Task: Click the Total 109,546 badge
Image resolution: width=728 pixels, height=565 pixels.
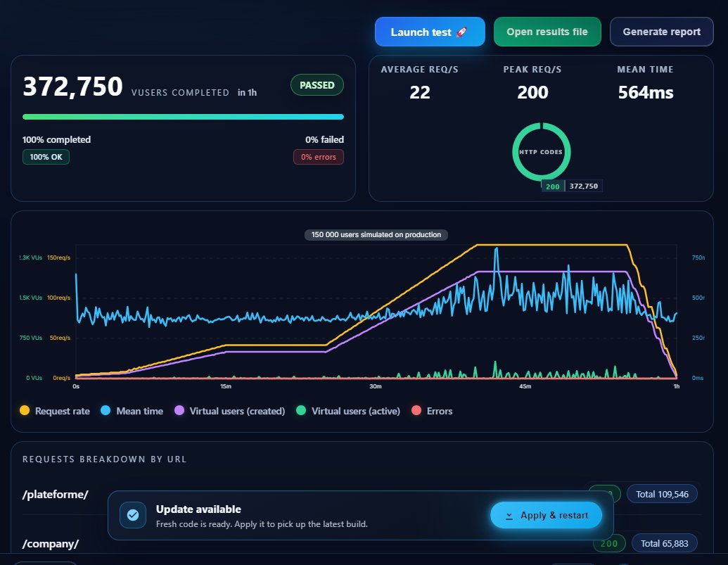Action: click(662, 495)
